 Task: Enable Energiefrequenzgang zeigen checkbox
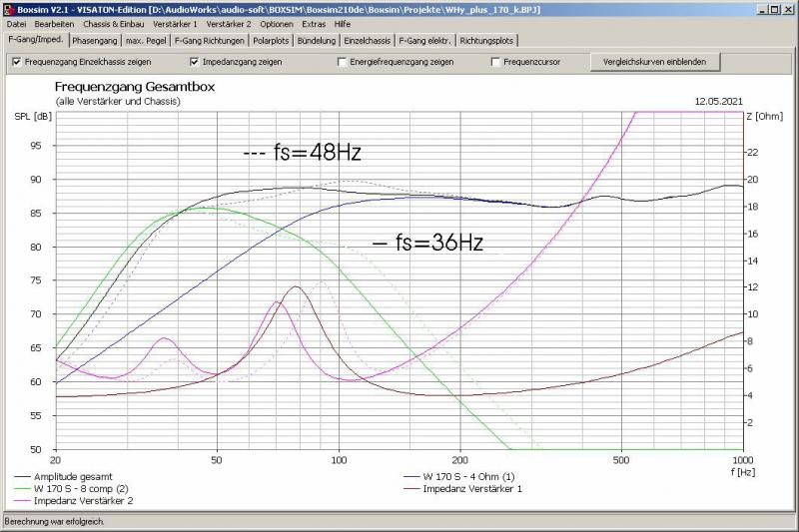tap(341, 62)
